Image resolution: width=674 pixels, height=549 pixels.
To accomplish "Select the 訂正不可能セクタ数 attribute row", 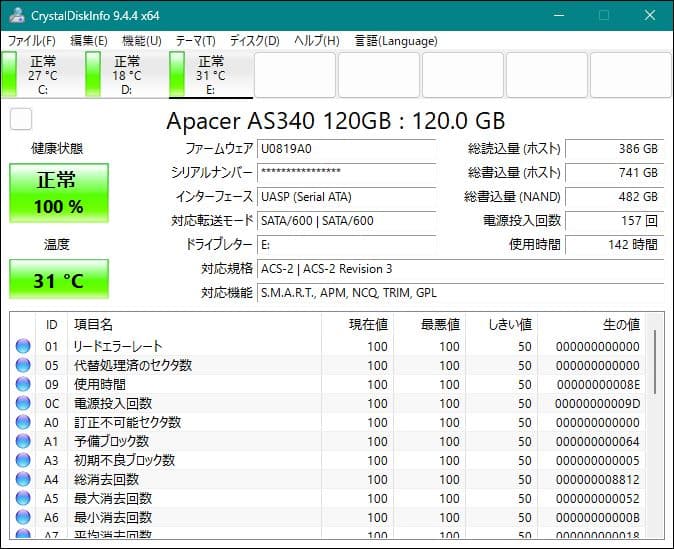I will (328, 422).
